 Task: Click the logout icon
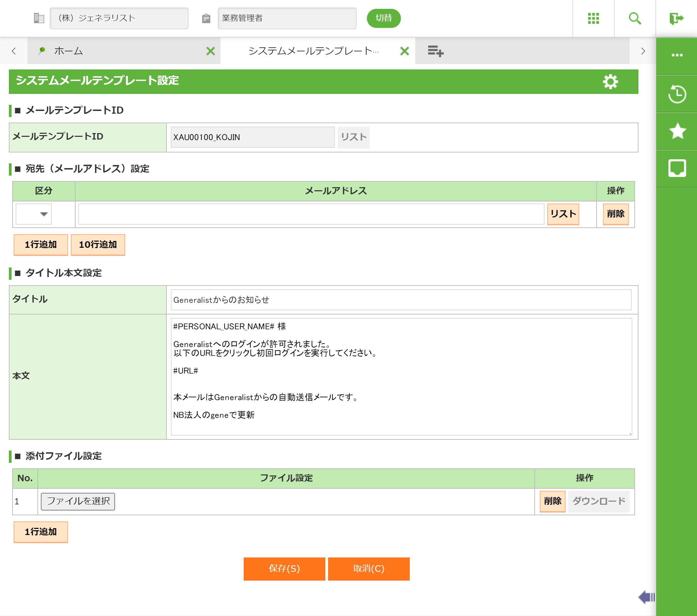tap(676, 18)
